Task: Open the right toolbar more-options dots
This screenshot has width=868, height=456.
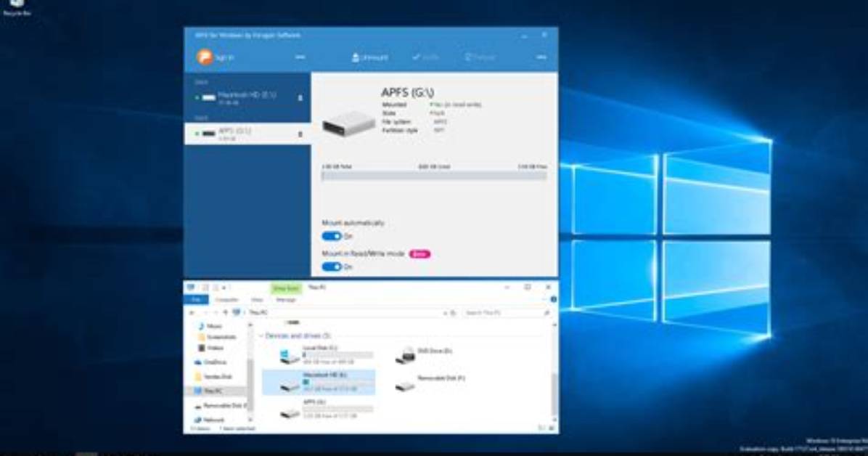Action: (x=541, y=57)
